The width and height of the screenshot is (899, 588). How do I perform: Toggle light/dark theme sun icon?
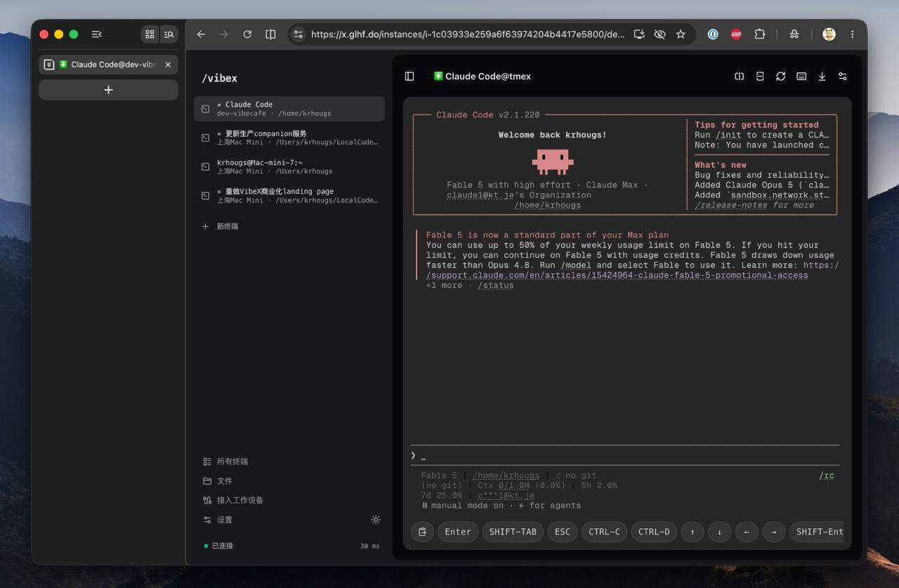point(376,520)
